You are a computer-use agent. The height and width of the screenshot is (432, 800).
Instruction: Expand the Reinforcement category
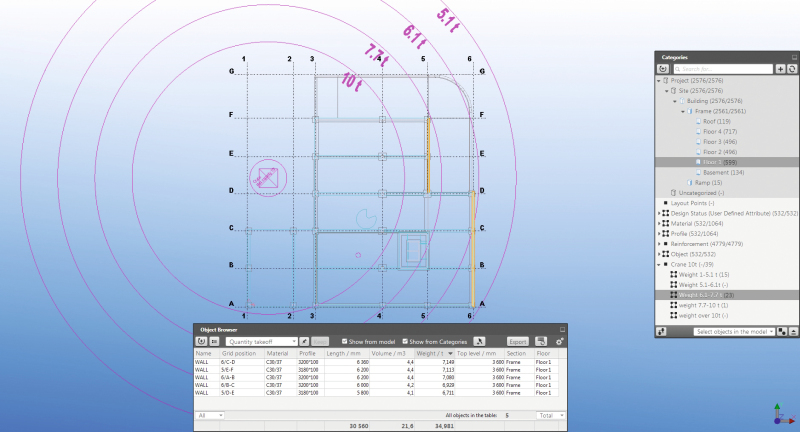coord(659,244)
